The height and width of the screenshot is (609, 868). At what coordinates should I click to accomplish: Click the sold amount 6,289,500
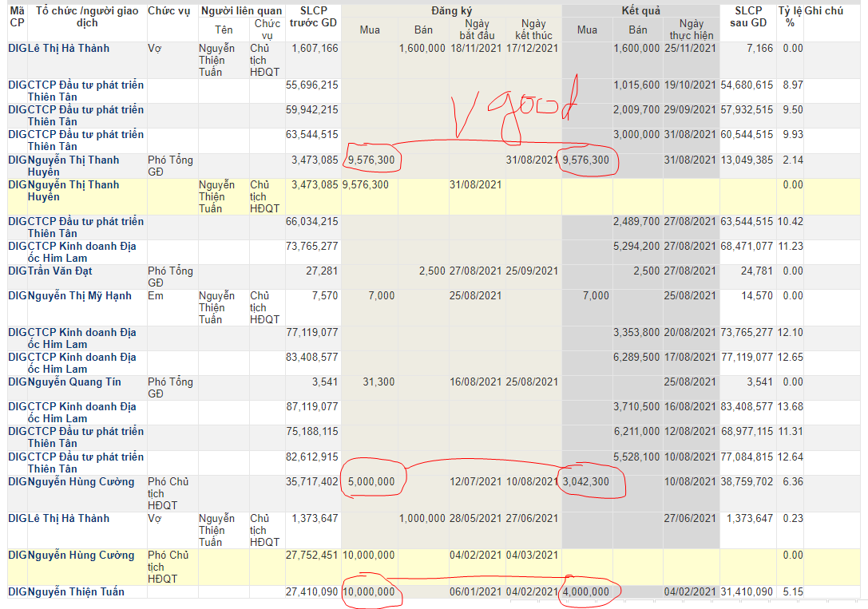pos(636,358)
